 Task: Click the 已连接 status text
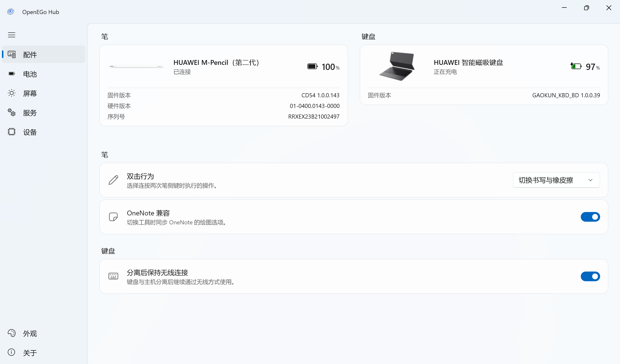tap(182, 72)
